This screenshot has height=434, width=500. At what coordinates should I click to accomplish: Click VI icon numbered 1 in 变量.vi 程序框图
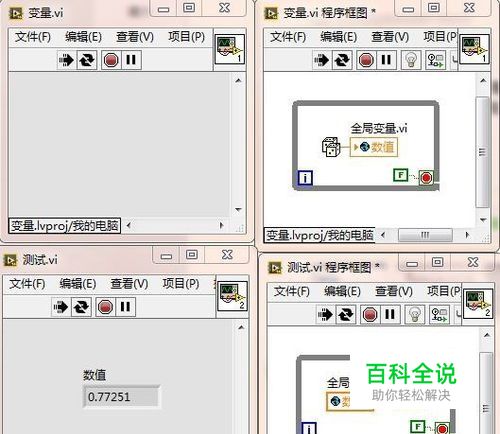[x=474, y=49]
